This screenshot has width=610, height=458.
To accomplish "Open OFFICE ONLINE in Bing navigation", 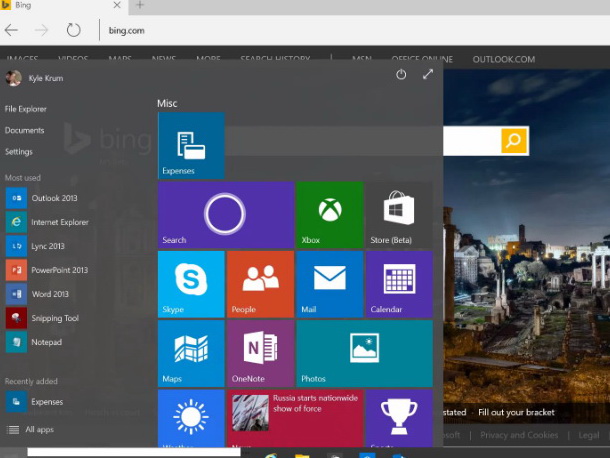I will pyautogui.click(x=422, y=59).
